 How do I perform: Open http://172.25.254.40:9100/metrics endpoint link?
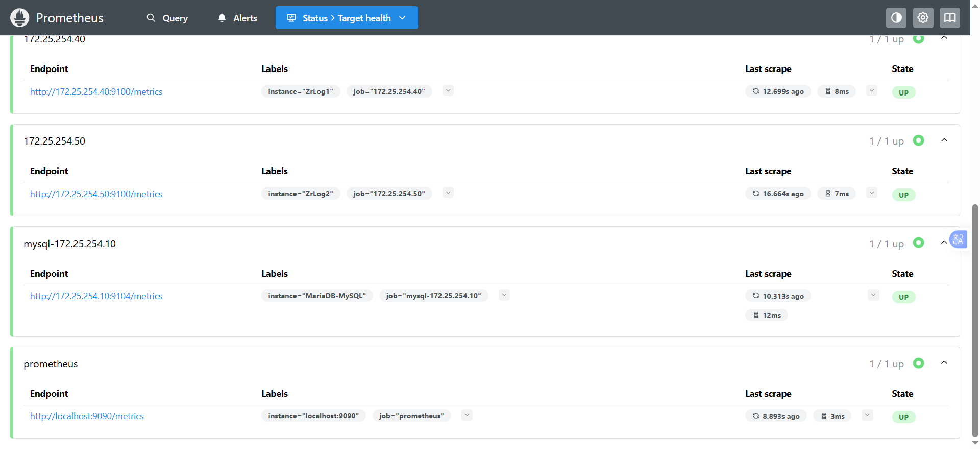(96, 92)
